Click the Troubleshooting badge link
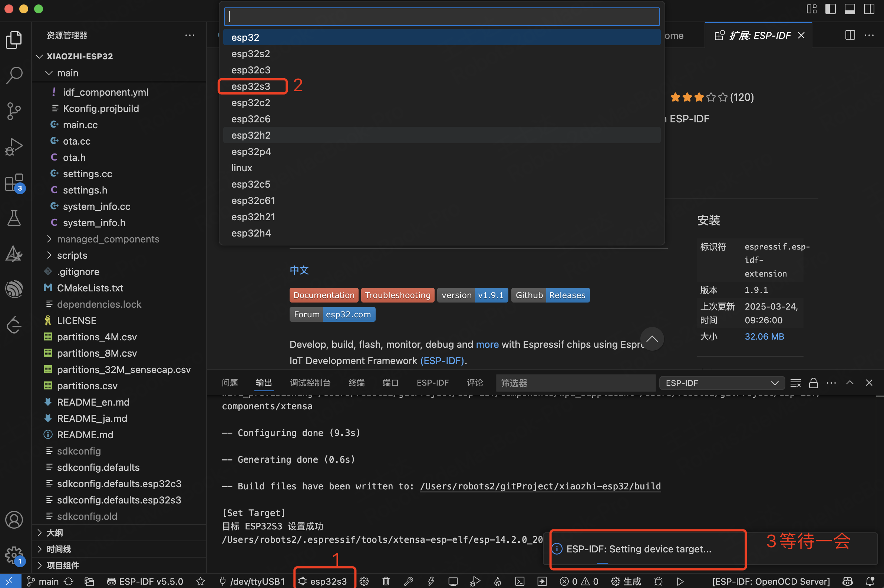 coord(397,295)
